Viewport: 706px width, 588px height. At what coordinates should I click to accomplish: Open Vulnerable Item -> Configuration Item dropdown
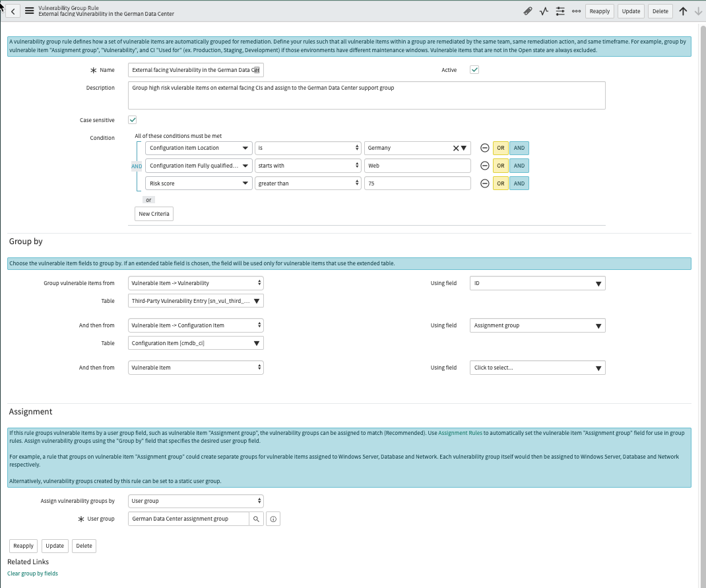pyautogui.click(x=196, y=325)
